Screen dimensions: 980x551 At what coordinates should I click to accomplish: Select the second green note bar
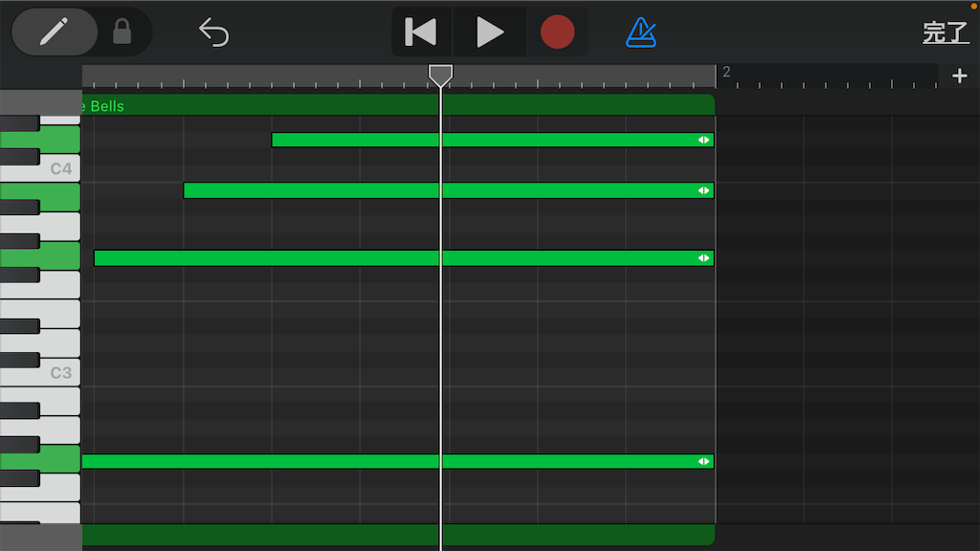click(x=448, y=190)
